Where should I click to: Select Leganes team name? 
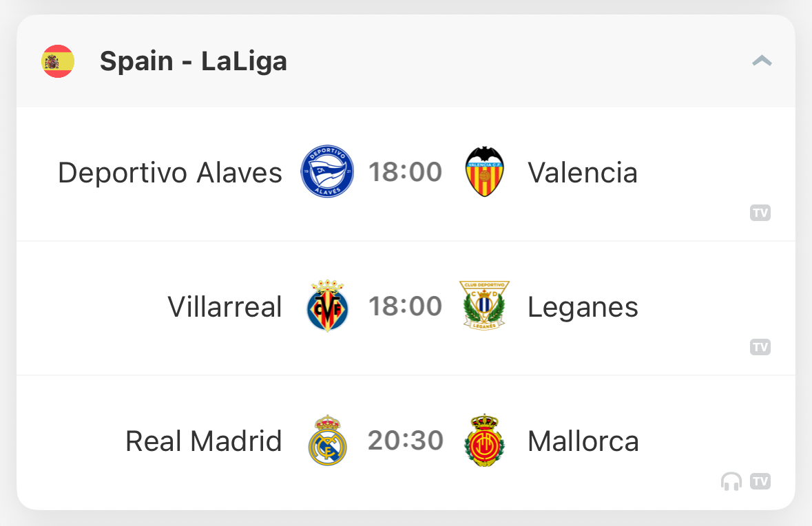(x=583, y=308)
